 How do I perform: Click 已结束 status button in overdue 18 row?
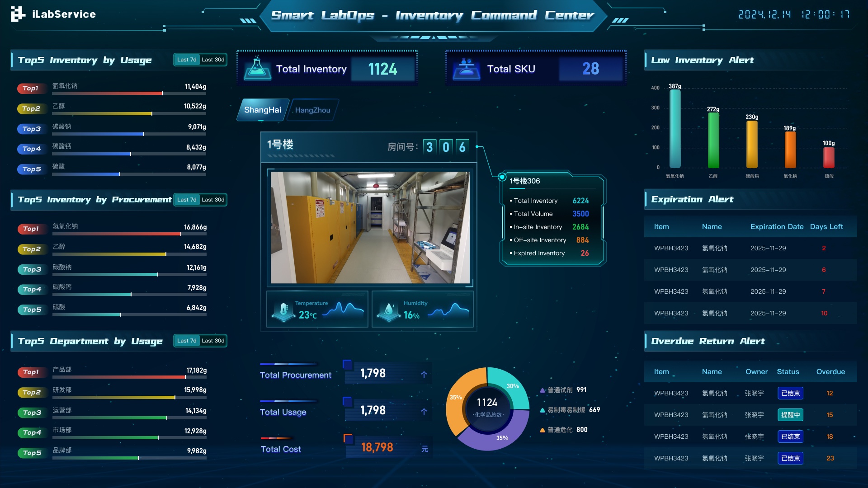pos(790,436)
